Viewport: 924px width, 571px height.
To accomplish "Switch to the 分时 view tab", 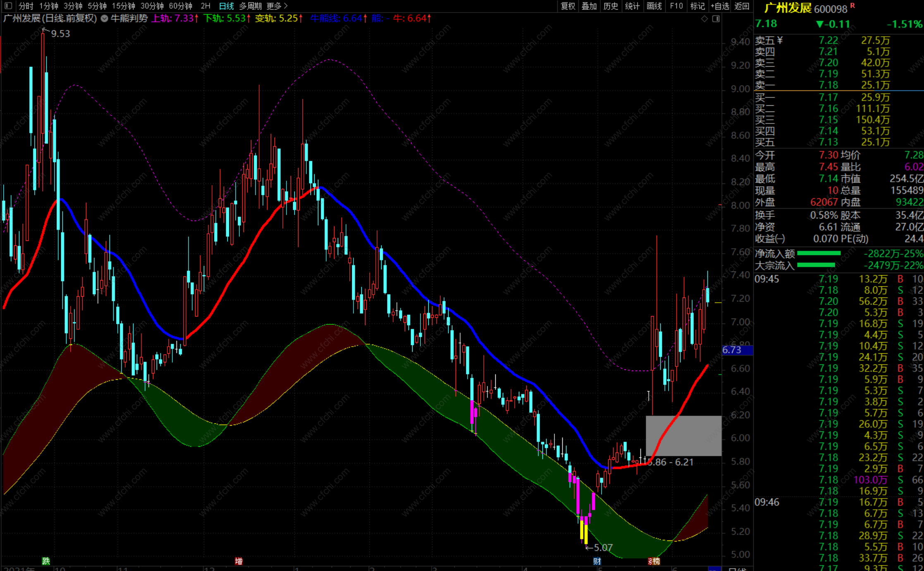I will click(x=26, y=6).
